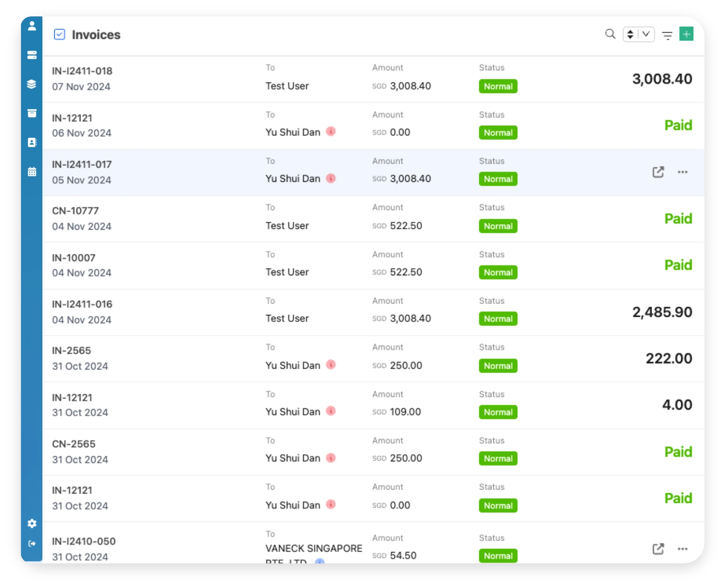This screenshot has height=588, width=725.
Task: Open more options for invoice IN-I2410-050
Action: pyautogui.click(x=682, y=549)
